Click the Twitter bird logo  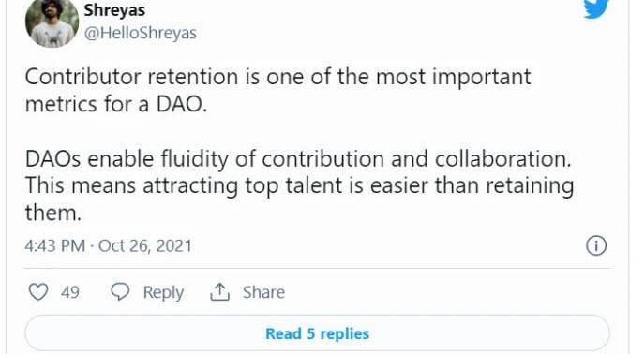pyautogui.click(x=596, y=8)
